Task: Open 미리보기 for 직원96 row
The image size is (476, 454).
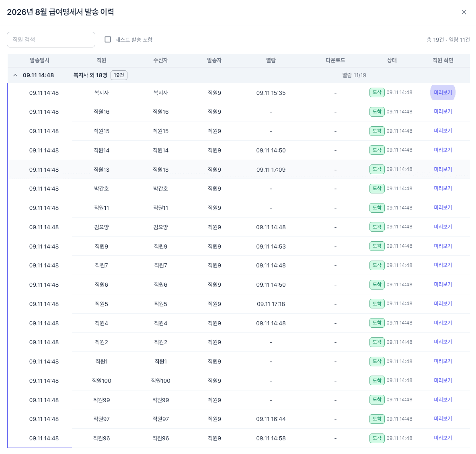Action: [443, 438]
